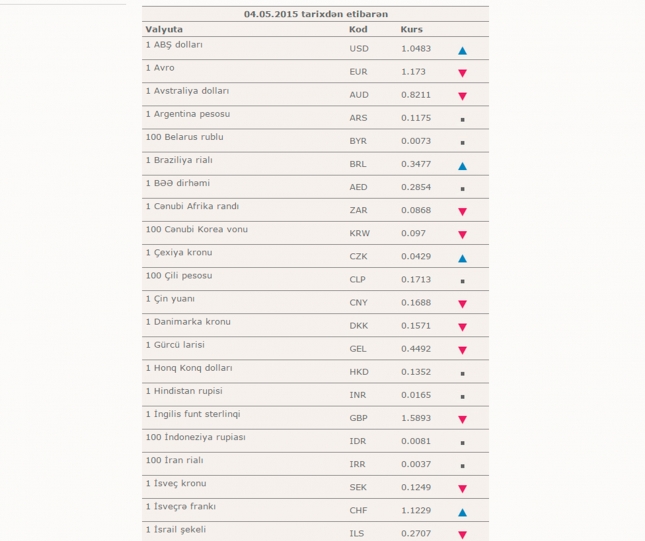This screenshot has height=541, width=645.
Task: Click the red down arrow for ZAR
Action: pyautogui.click(x=462, y=212)
